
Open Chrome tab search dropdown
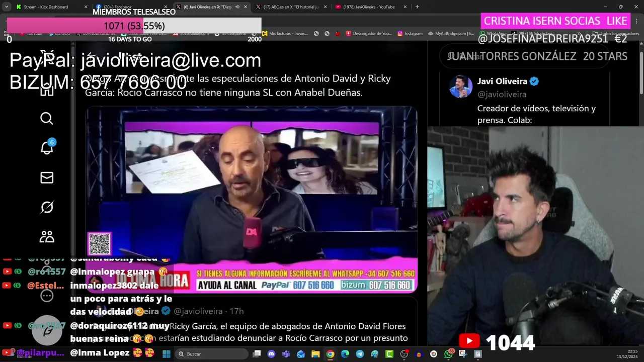tap(7, 7)
